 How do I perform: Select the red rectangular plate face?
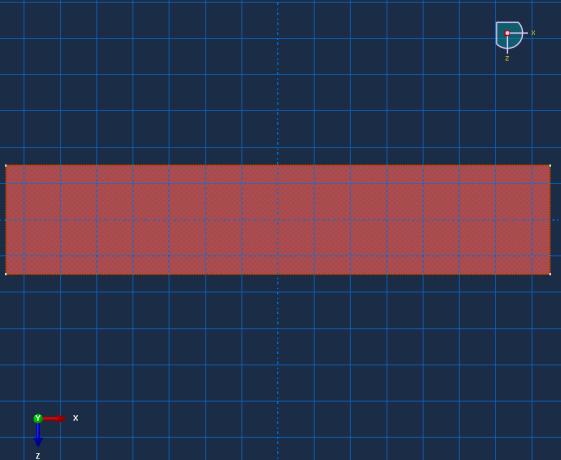[x=278, y=220]
